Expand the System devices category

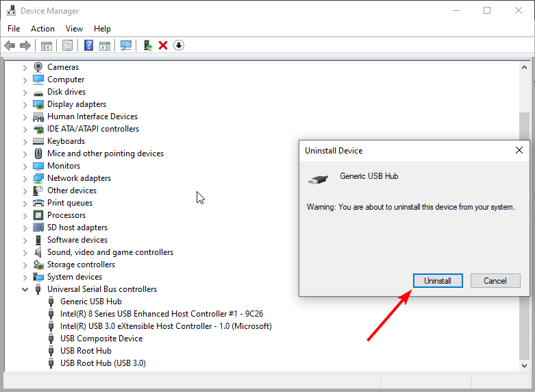point(25,278)
